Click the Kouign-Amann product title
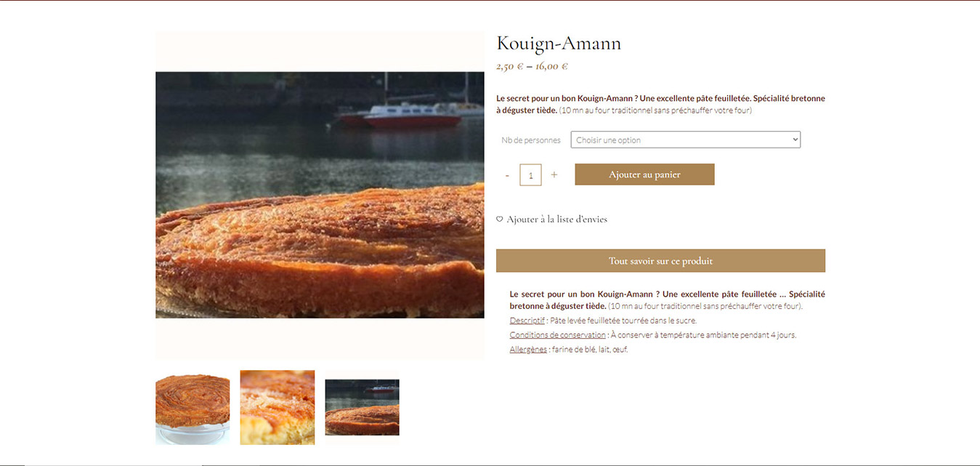The height and width of the screenshot is (466, 980). [559, 44]
